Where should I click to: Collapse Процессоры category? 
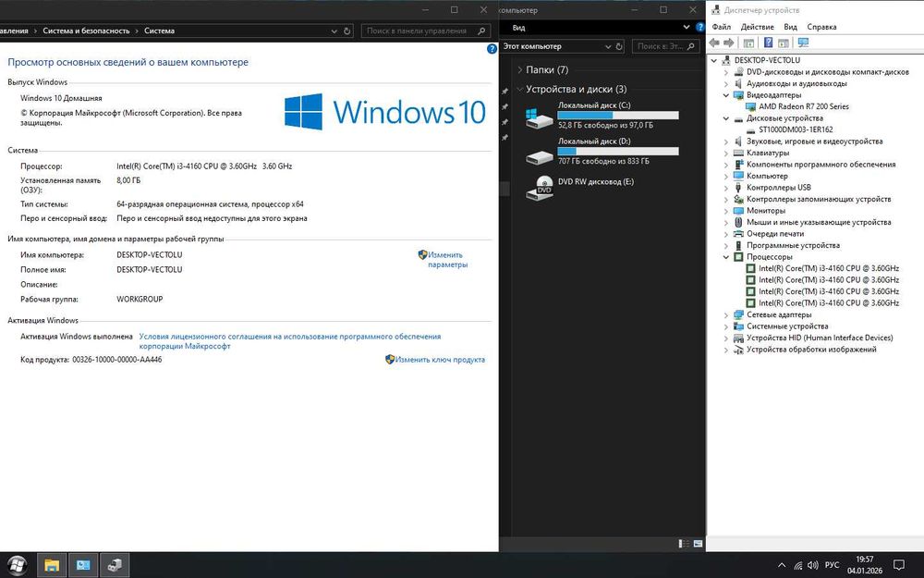coord(726,257)
